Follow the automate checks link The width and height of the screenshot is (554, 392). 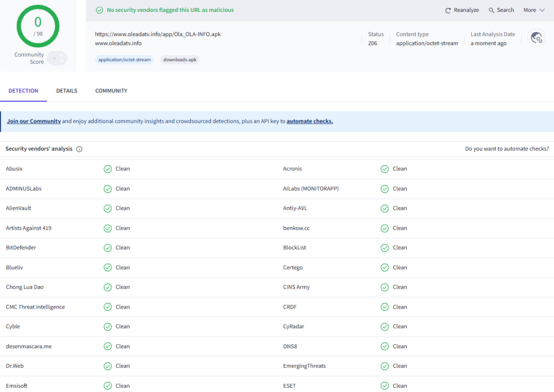309,121
